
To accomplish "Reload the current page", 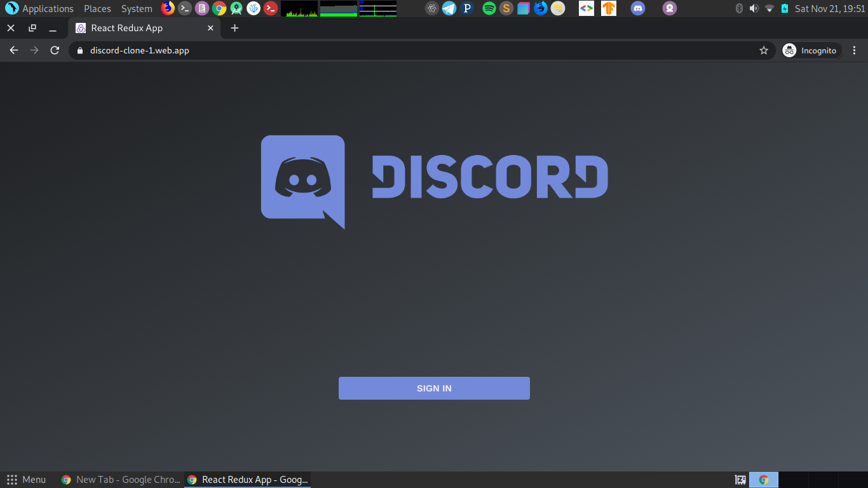I will [55, 50].
